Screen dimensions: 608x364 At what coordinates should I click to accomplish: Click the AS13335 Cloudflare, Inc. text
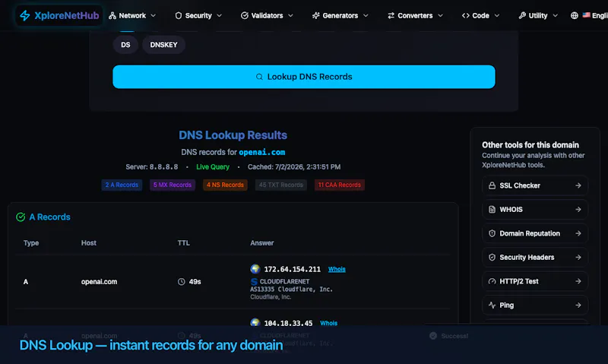tap(291, 290)
